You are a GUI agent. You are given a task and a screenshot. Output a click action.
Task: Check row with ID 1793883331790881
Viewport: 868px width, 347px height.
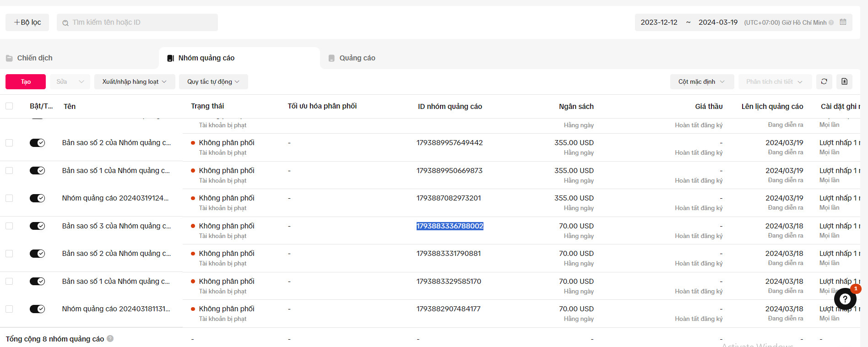9,254
